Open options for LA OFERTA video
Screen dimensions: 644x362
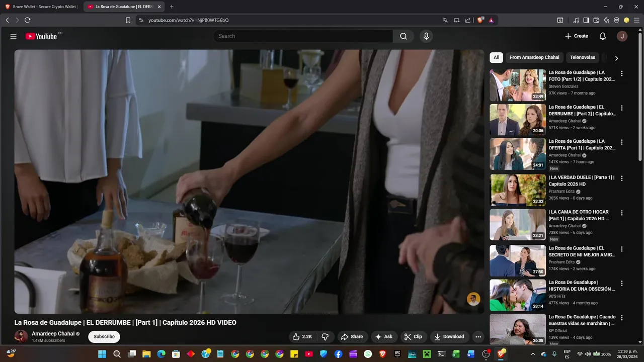click(x=621, y=142)
